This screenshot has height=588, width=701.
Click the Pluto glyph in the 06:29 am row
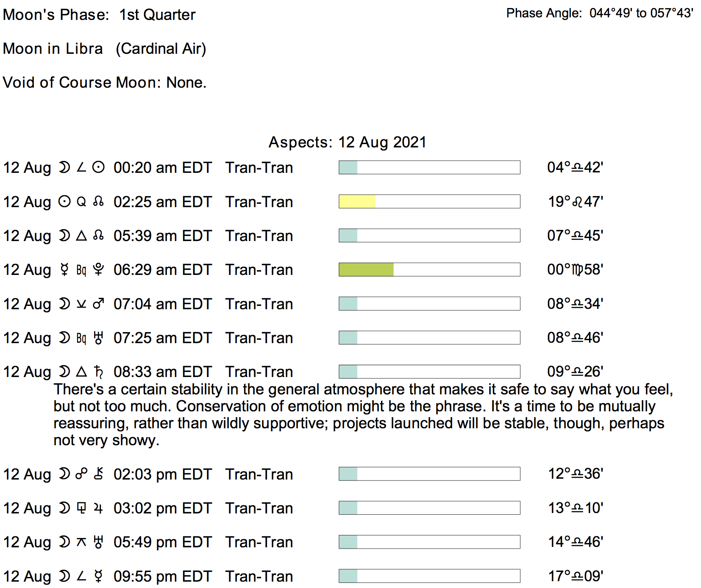point(98,269)
